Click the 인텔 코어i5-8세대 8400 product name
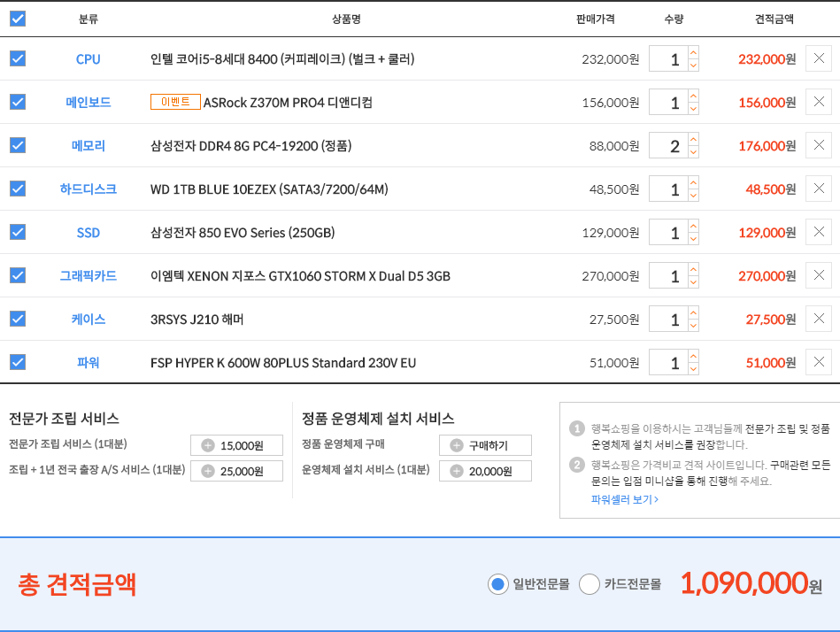 click(282, 59)
